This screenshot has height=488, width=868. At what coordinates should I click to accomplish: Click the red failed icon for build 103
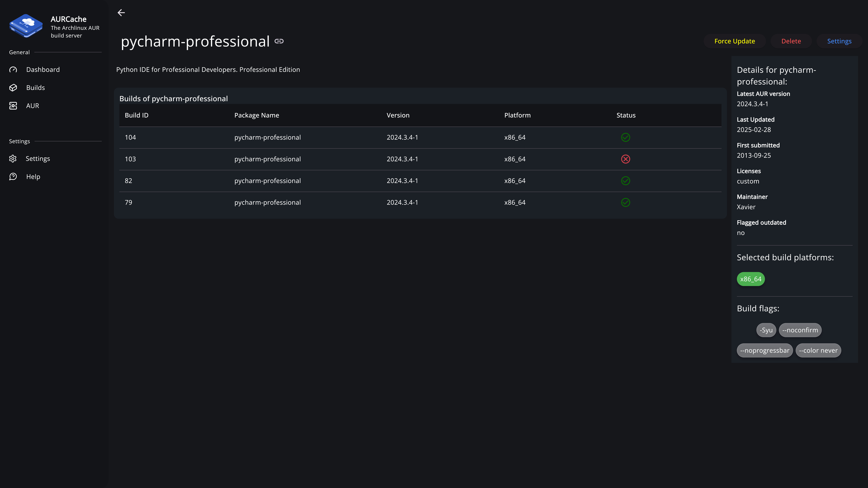pyautogui.click(x=625, y=159)
